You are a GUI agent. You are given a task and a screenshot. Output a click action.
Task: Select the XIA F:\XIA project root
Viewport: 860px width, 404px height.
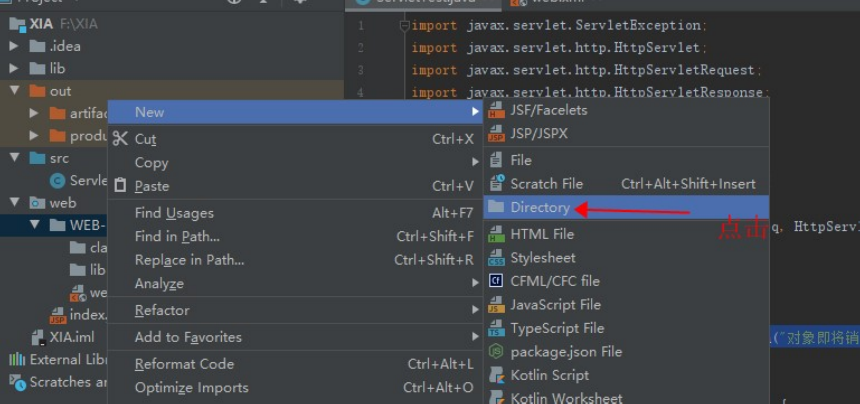tap(54, 24)
